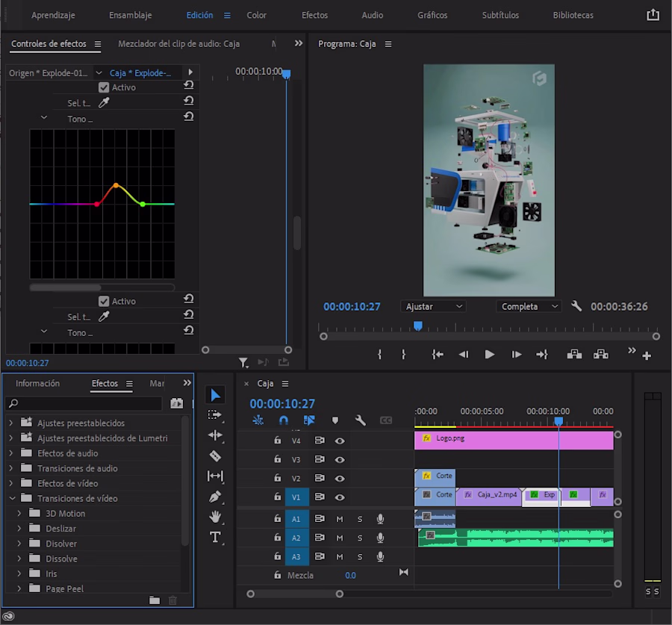Image resolution: width=672 pixels, height=625 pixels.
Task: Add a marker in the timeline
Action: [x=335, y=420]
